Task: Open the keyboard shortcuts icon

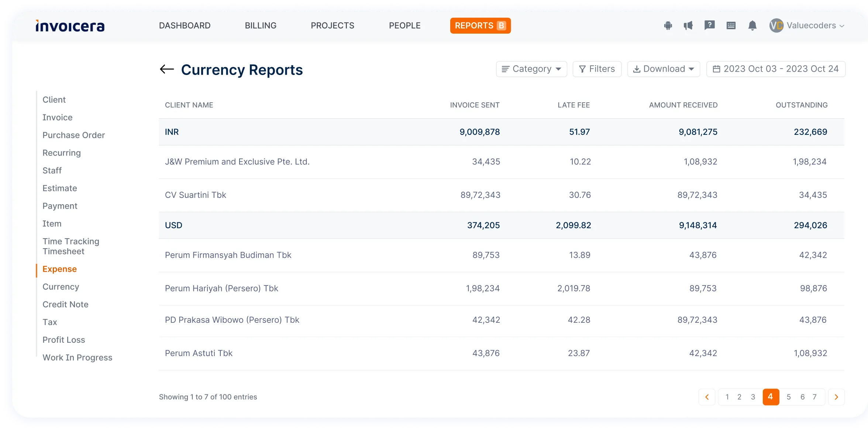Action: pos(731,25)
